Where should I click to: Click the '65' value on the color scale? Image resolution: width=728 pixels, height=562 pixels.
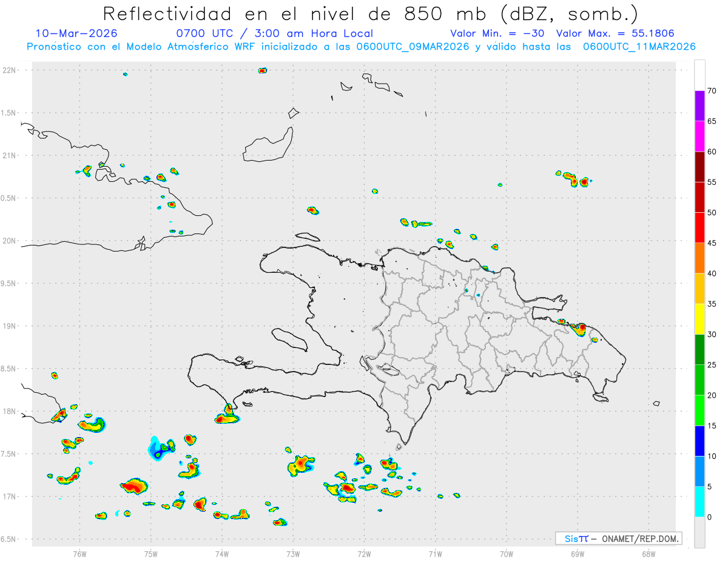[x=712, y=121]
